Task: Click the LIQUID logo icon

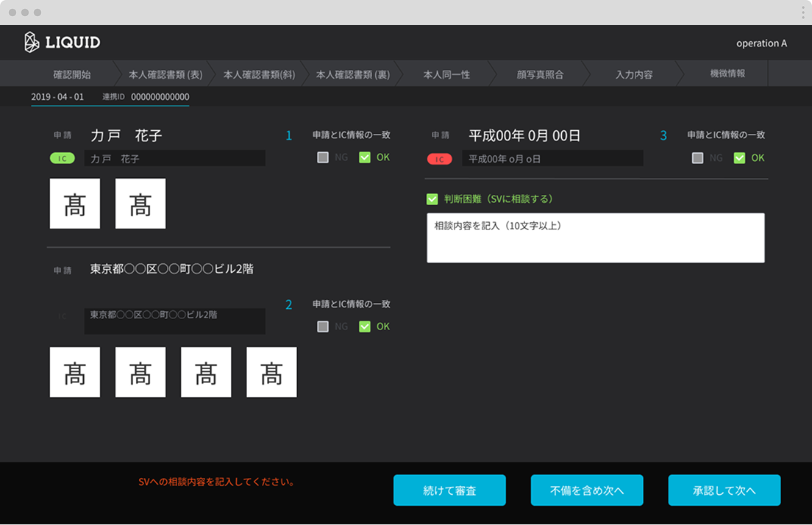Action: coord(30,42)
